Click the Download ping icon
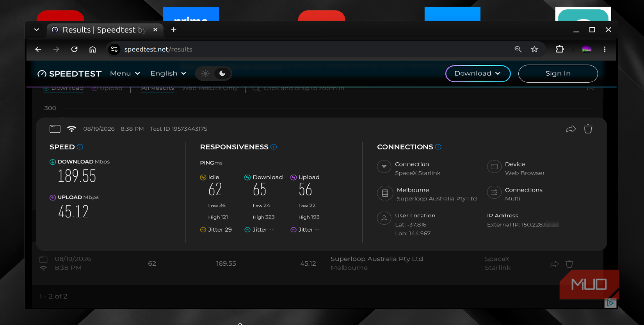644x325 pixels. tap(247, 178)
